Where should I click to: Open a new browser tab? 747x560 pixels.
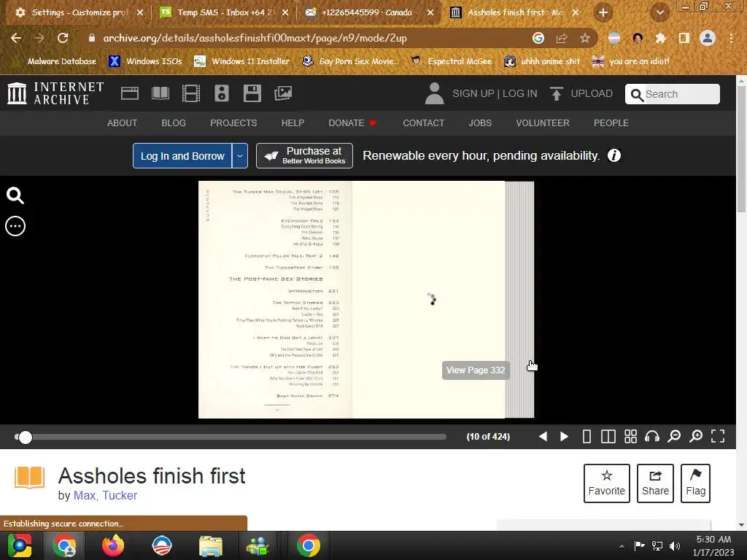pyautogui.click(x=603, y=12)
